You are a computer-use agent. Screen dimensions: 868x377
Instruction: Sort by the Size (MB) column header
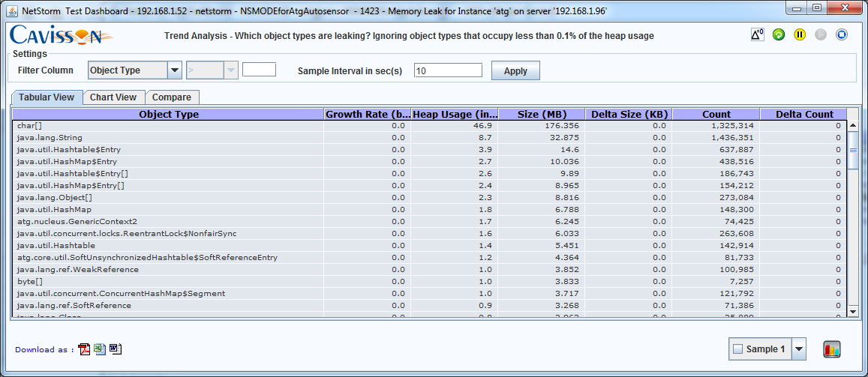point(542,115)
